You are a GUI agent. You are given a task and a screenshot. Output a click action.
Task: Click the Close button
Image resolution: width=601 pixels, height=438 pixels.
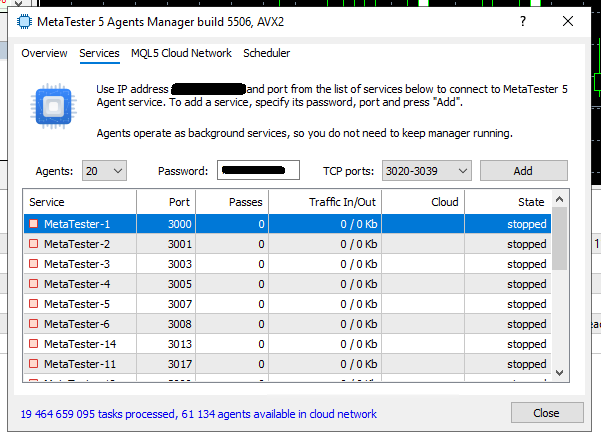click(546, 413)
